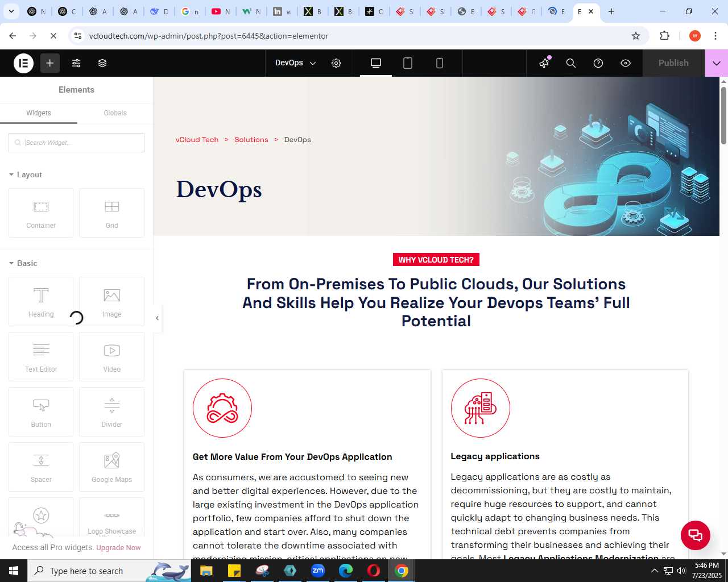Open a new browser tab

(611, 11)
